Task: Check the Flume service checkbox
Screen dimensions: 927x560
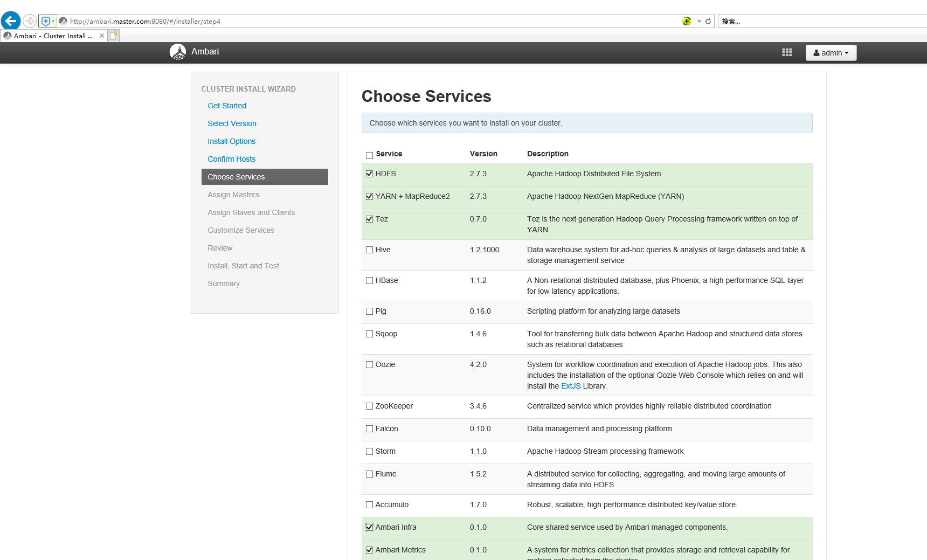Action: coord(369,474)
